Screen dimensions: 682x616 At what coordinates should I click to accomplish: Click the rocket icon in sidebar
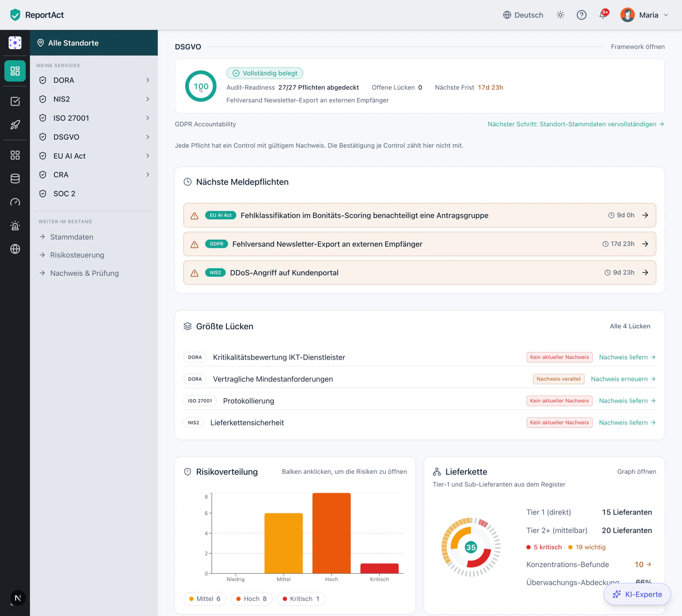[15, 125]
